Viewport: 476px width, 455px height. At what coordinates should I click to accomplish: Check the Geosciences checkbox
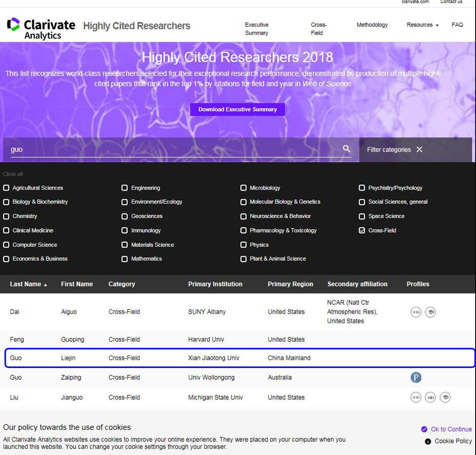124,216
